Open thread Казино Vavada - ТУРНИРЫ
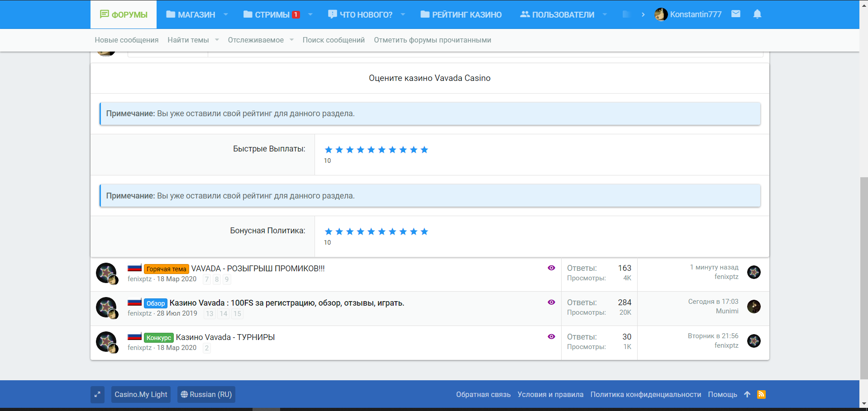 click(225, 337)
